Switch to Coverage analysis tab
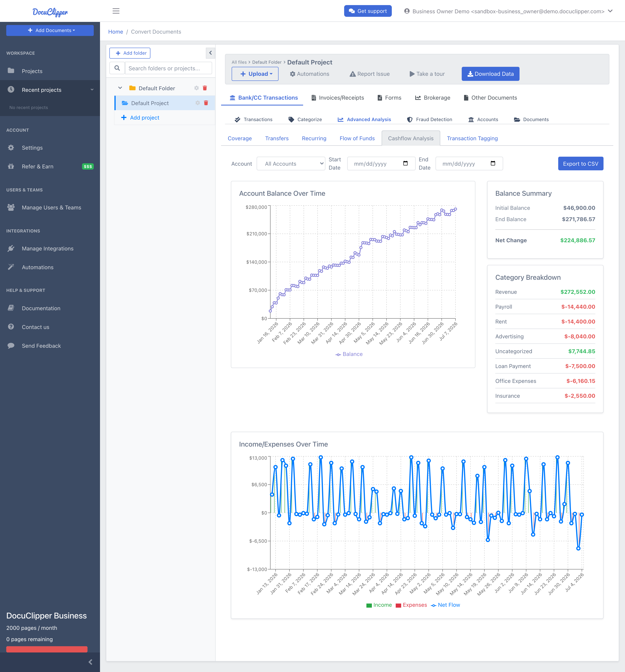The width and height of the screenshot is (625, 672). point(240,138)
